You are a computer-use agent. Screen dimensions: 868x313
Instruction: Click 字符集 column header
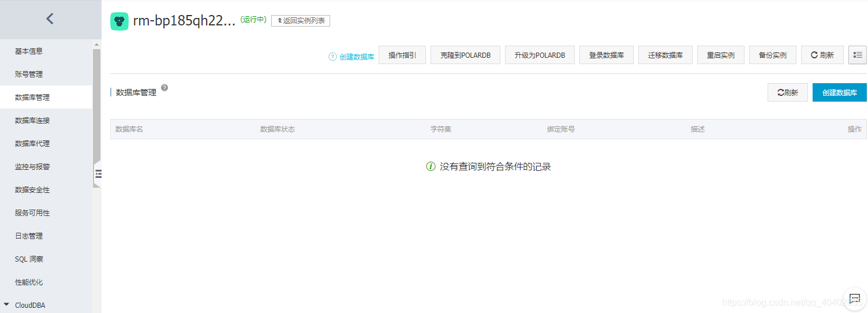point(441,129)
